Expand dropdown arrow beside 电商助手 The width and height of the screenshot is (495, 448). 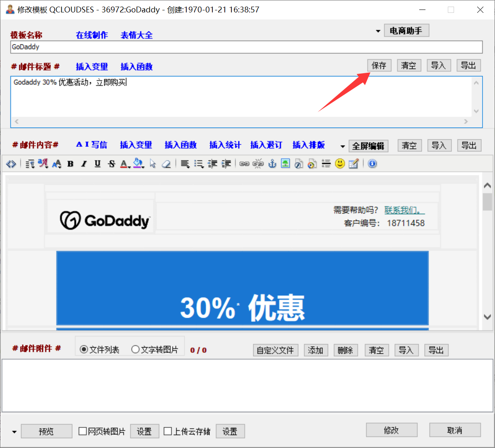378,31
